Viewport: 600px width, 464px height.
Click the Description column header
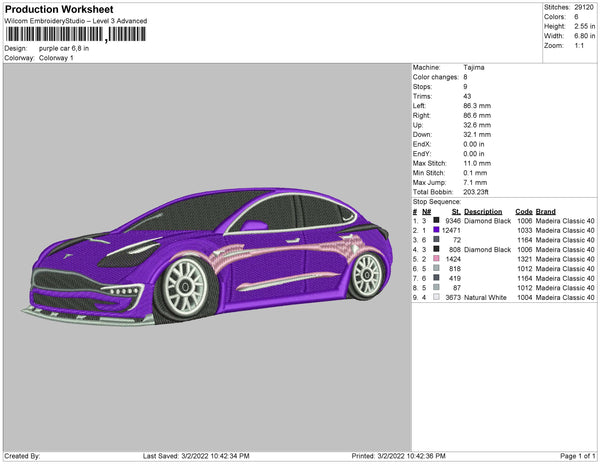coord(483,212)
